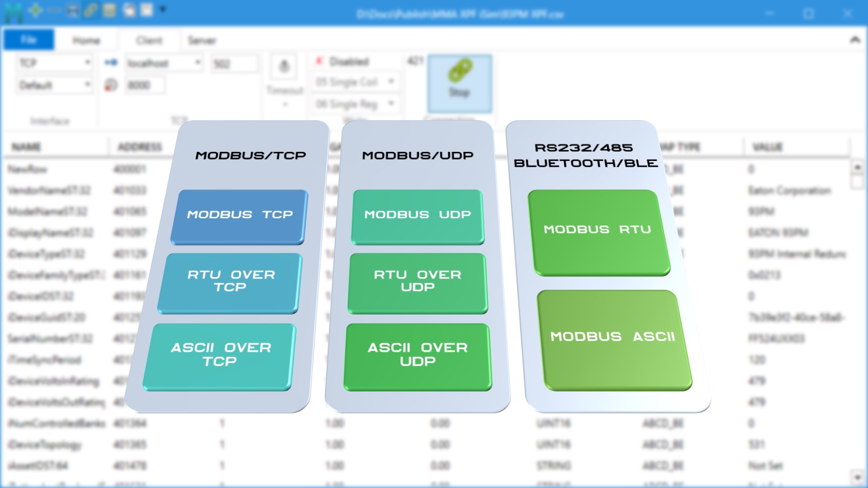Image resolution: width=868 pixels, height=488 pixels.
Task: Click the chain link icon in quick access toolbar
Action: coord(90,10)
